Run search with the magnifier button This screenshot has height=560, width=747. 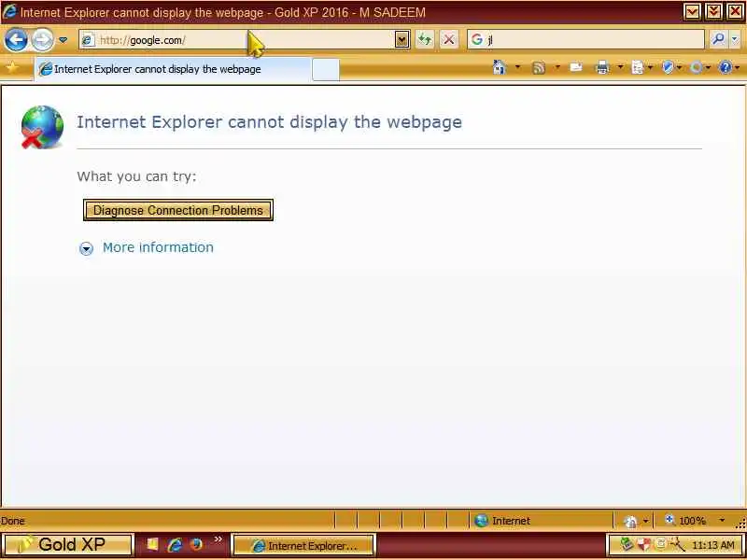coord(717,39)
